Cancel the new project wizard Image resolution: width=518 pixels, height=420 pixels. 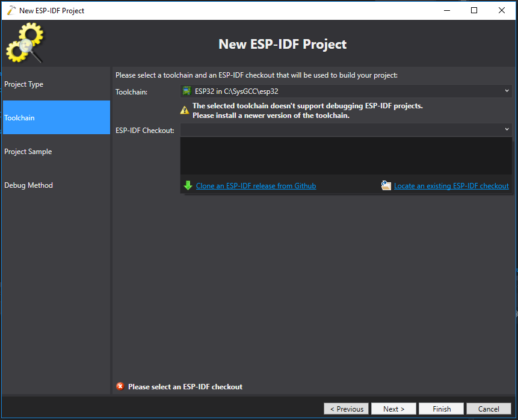tap(489, 409)
